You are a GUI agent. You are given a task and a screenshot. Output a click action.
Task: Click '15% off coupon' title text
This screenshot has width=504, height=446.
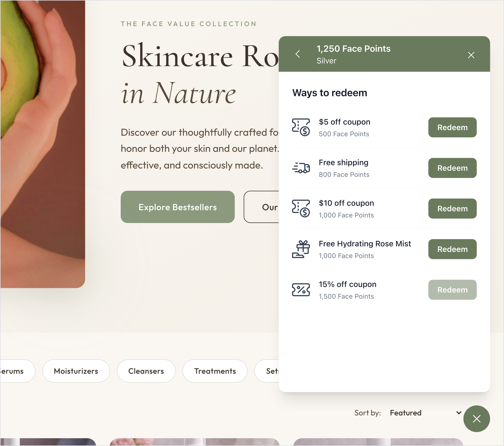(347, 284)
